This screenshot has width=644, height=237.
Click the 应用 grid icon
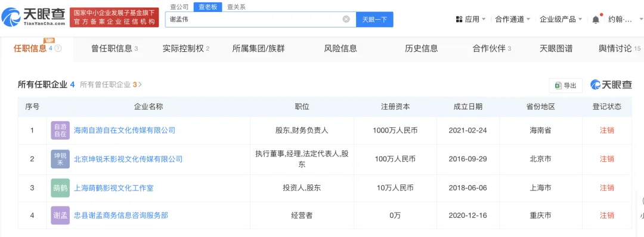coord(459,19)
